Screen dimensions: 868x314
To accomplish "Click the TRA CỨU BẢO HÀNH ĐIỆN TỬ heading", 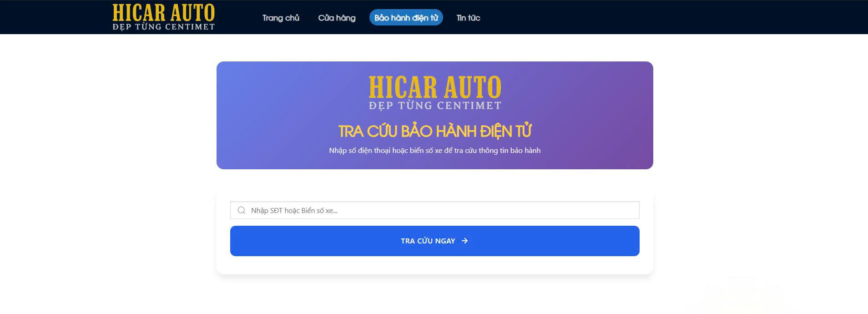I will click(435, 132).
